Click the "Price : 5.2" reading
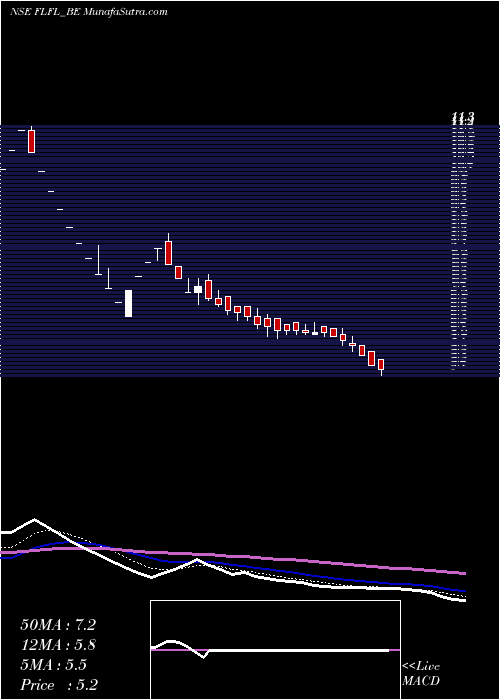Image resolution: width=500 pixels, height=700 pixels. [59, 684]
